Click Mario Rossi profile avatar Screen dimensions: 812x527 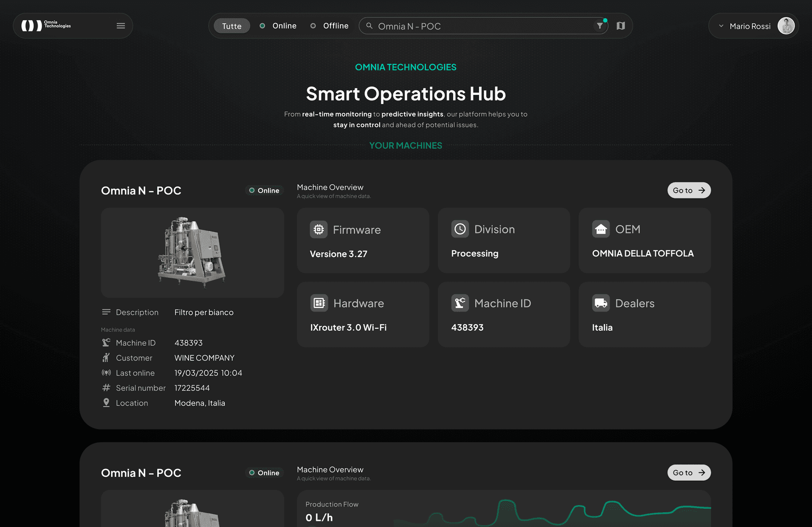pos(786,26)
